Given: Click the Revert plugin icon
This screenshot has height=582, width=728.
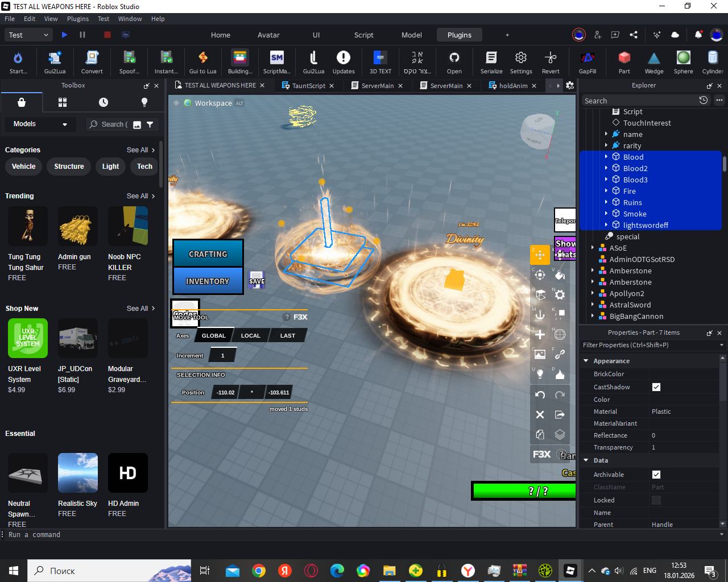Looking at the screenshot, I should click(x=551, y=62).
